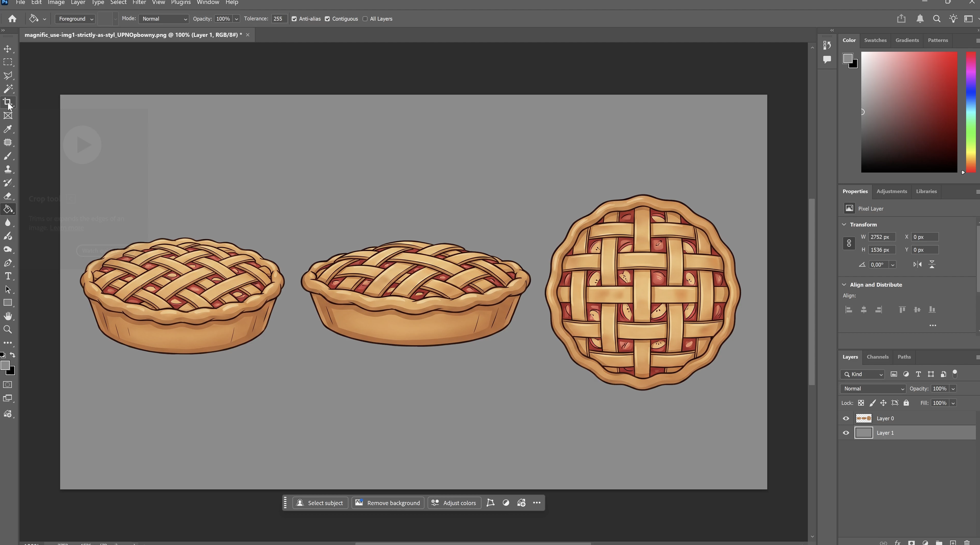Open the Foreground fill source dropdown

point(75,19)
